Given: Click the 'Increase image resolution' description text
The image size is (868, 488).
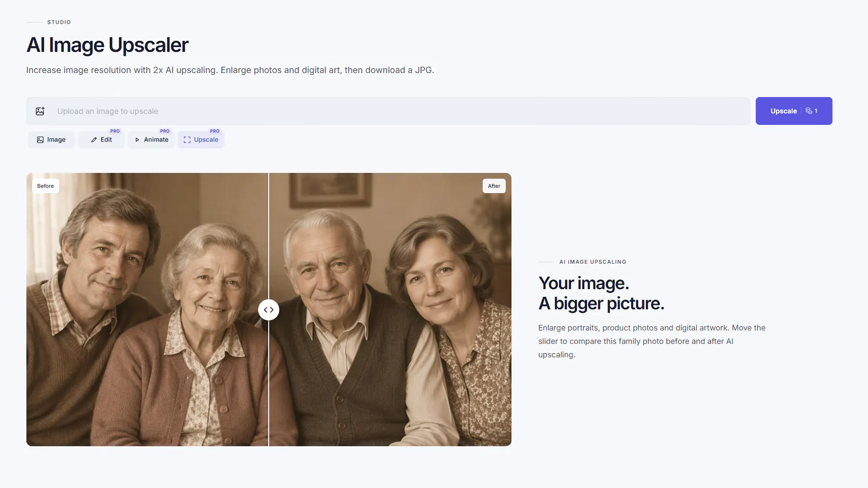Looking at the screenshot, I should (x=230, y=70).
